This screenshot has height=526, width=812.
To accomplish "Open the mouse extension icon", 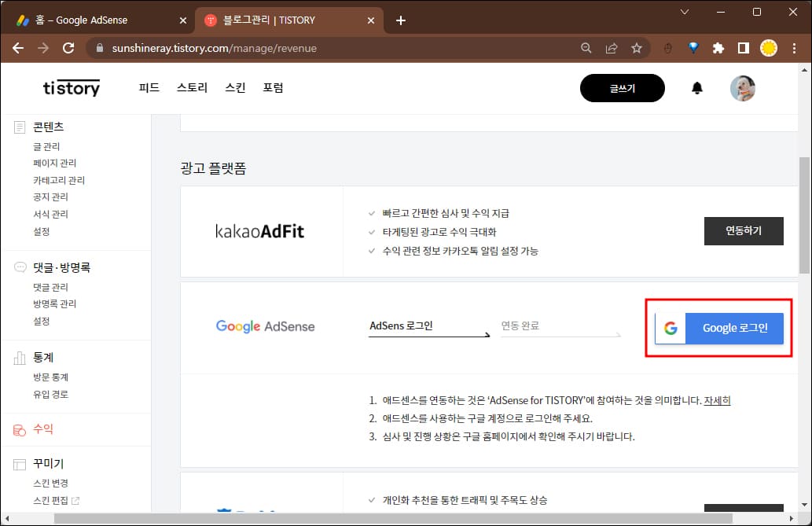I will [x=668, y=48].
